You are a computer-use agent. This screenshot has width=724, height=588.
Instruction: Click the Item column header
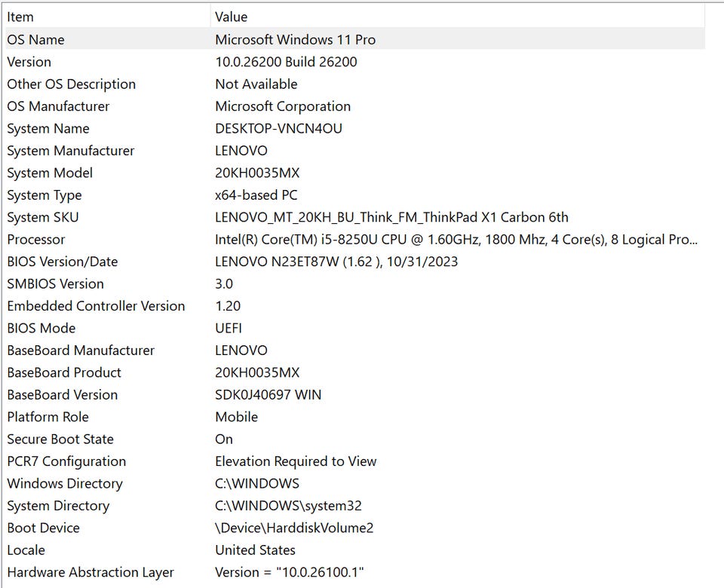(x=20, y=17)
